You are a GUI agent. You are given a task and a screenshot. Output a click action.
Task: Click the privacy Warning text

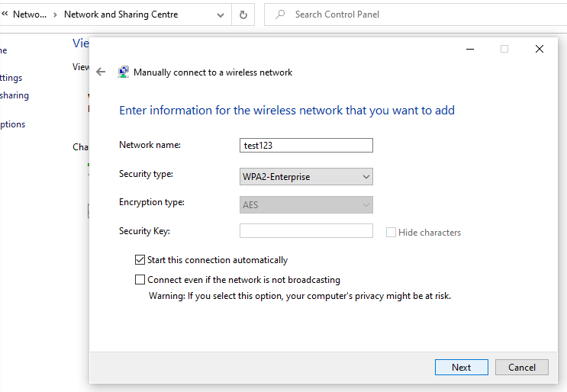point(300,296)
